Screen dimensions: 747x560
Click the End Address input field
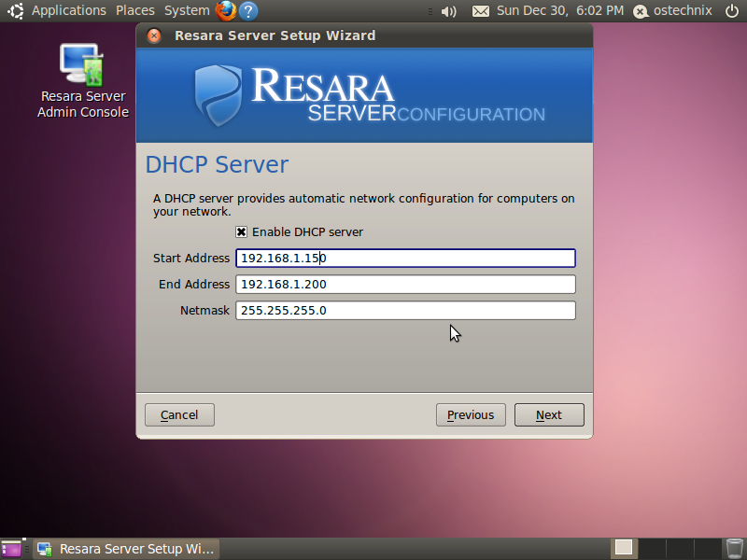[x=405, y=285]
